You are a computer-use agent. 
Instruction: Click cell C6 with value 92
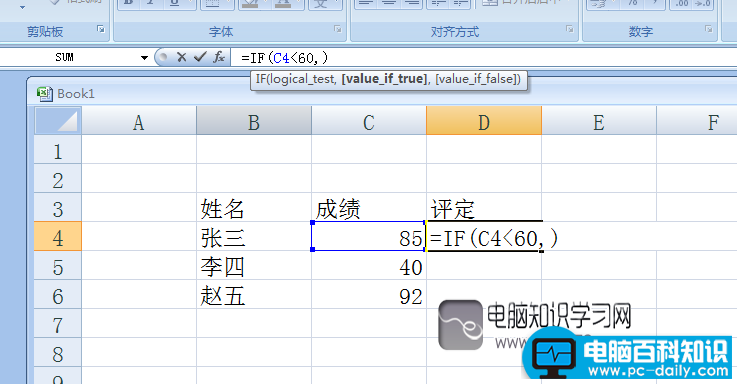point(369,294)
